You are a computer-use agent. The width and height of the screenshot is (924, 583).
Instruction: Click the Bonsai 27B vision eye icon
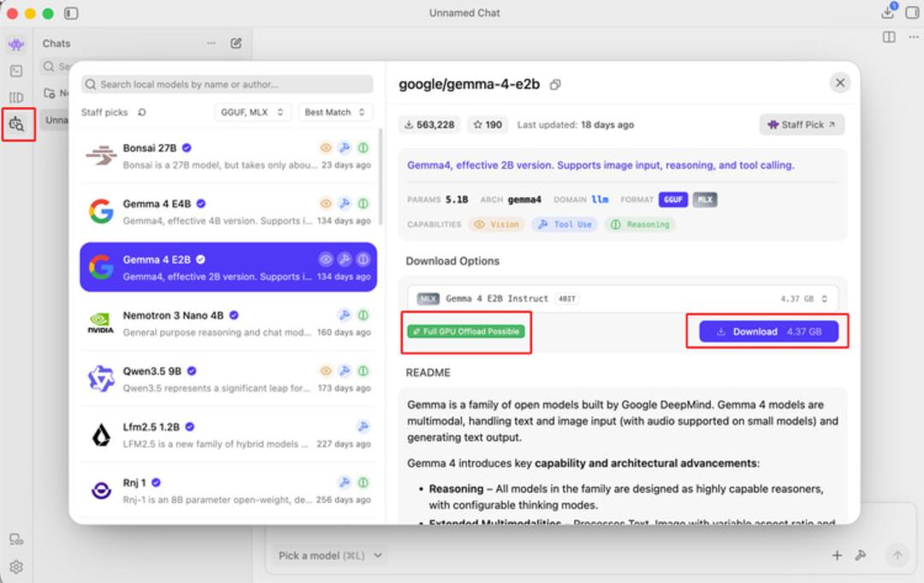click(x=326, y=148)
